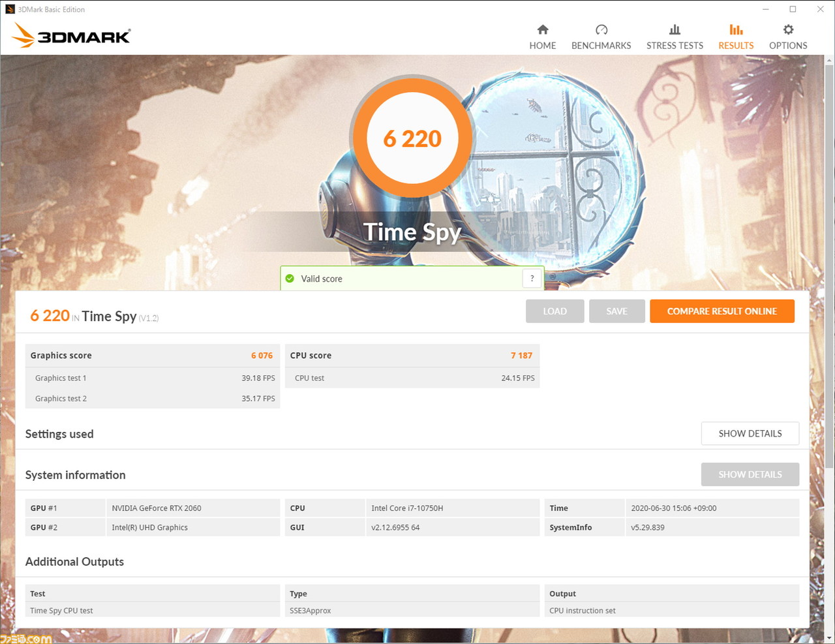Click the Graphics score label
The image size is (835, 644).
pos(61,356)
